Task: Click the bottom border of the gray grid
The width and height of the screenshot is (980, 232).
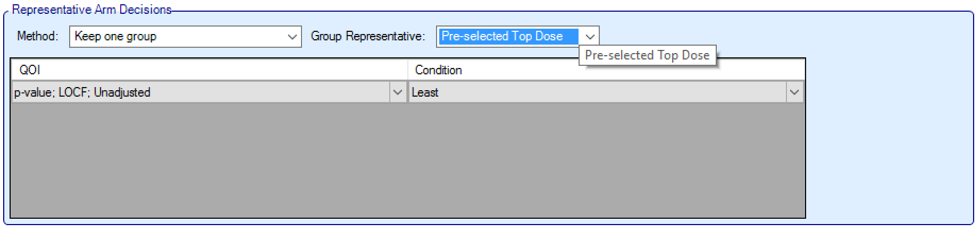Action: [x=407, y=217]
